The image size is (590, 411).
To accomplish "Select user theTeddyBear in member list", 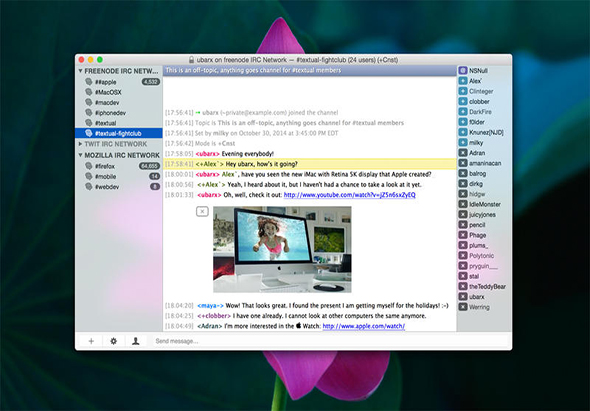I will [484, 286].
